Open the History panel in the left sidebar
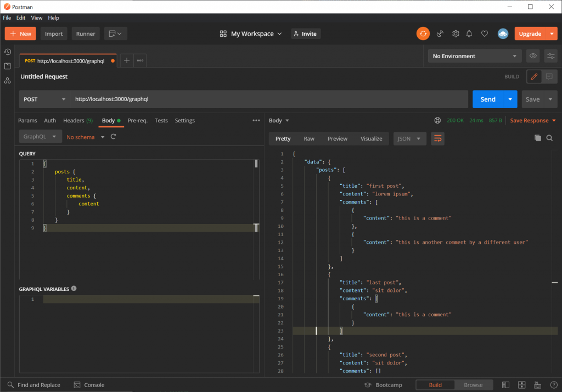 pos(7,52)
